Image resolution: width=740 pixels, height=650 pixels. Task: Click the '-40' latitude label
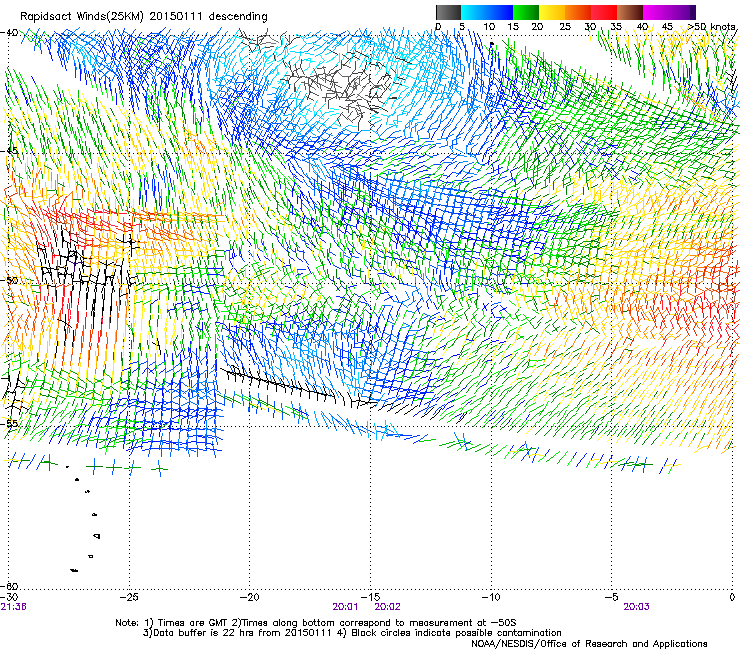pos(9,33)
